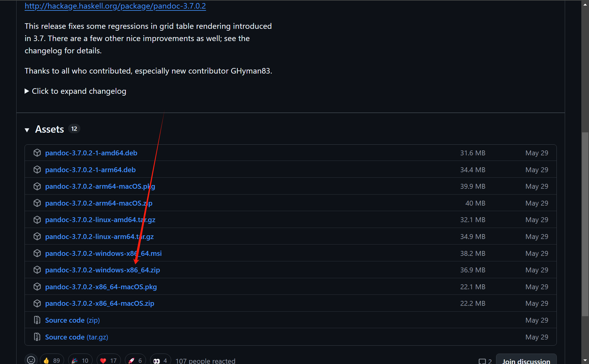Toggle heart reaction with 17
This screenshot has width=589, height=364.
pos(109,360)
